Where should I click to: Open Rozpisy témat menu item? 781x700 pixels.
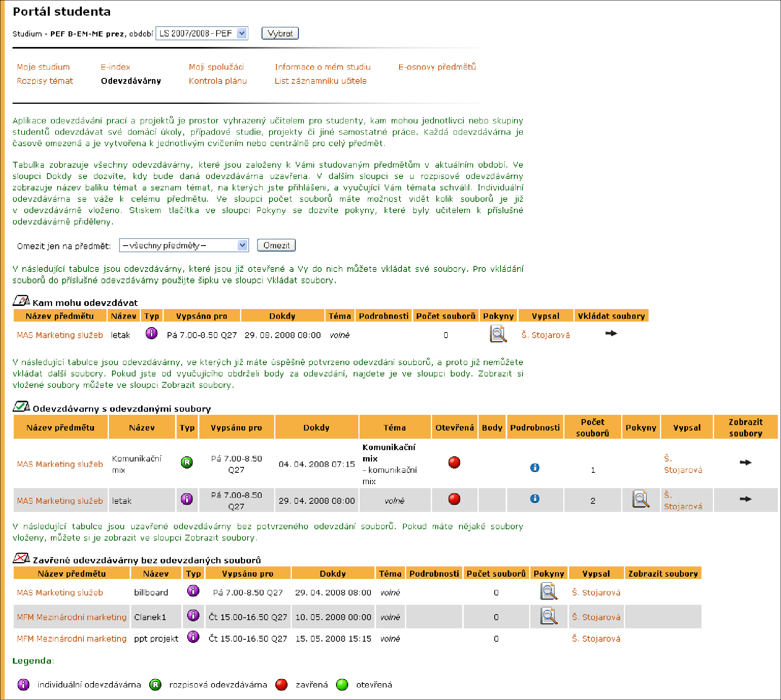(x=45, y=81)
